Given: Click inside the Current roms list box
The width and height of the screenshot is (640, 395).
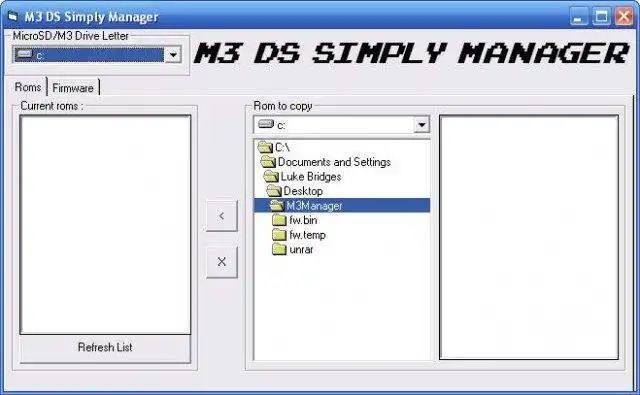Looking at the screenshot, I should pos(105,224).
